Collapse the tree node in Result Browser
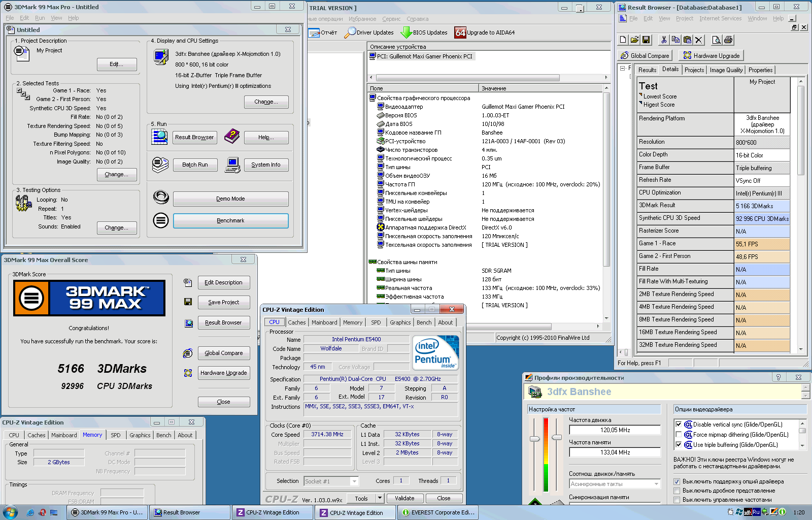The image size is (812, 520). point(623,68)
